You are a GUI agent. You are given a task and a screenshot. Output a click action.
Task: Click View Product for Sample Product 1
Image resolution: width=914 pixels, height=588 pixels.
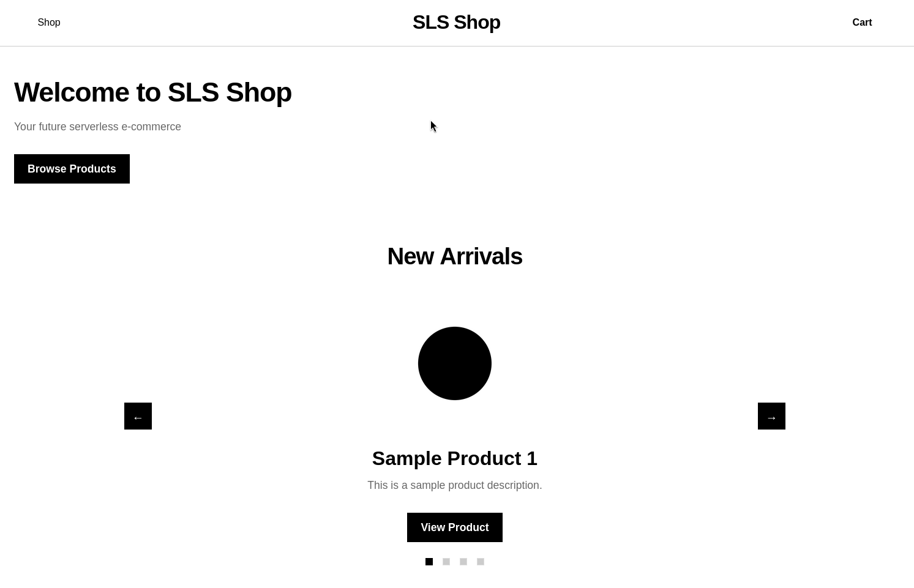pyautogui.click(x=454, y=527)
